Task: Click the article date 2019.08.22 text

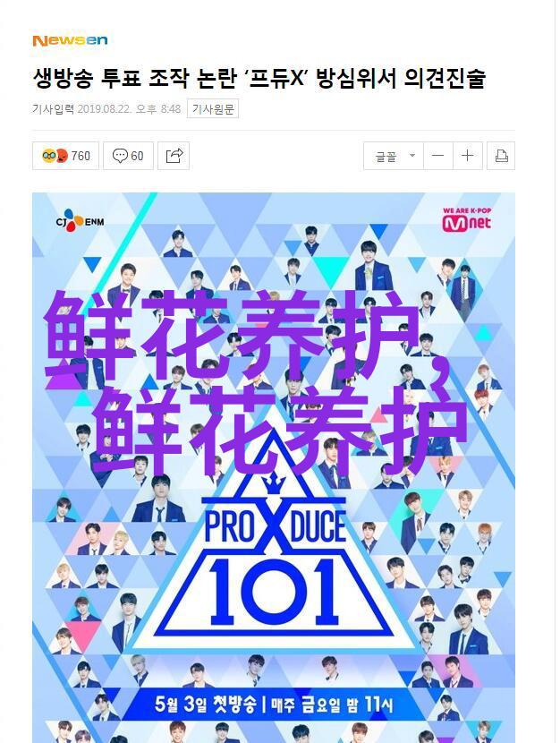Action: 105,109
